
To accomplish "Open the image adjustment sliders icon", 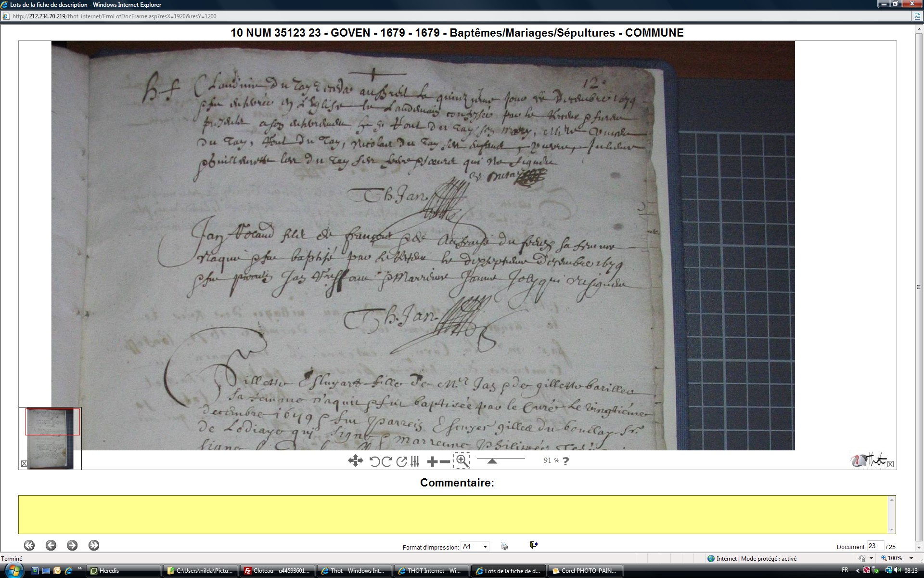I will click(x=415, y=461).
